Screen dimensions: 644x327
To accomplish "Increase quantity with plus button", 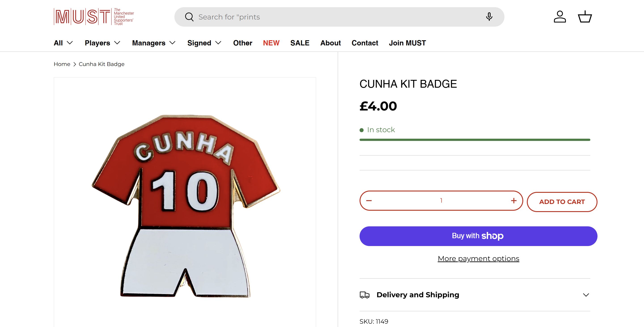I will pyautogui.click(x=514, y=200).
